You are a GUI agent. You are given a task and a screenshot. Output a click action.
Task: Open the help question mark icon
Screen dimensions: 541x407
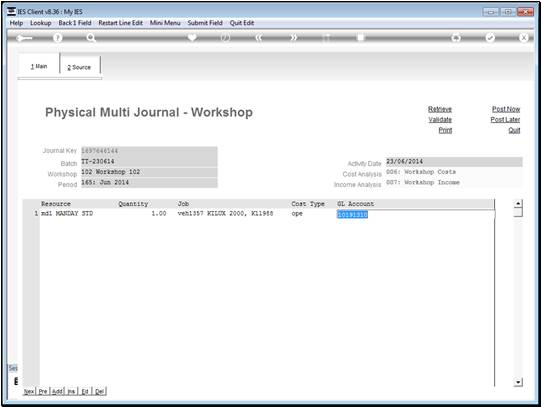click(x=58, y=38)
